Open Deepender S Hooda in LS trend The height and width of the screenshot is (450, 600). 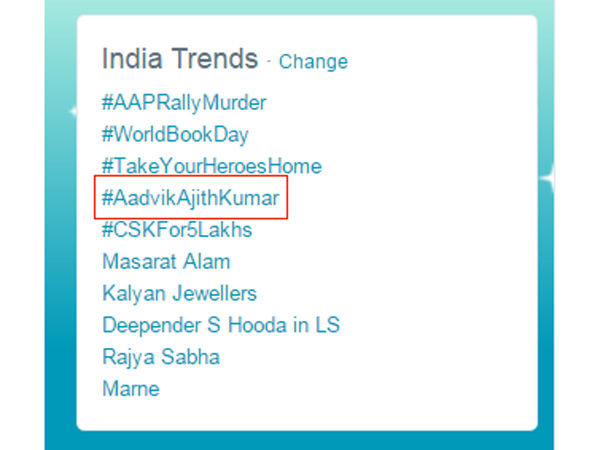tap(221, 325)
